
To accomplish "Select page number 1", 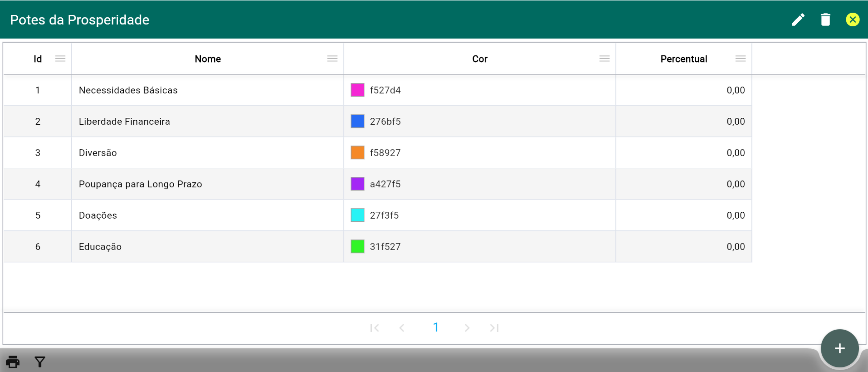I will click(x=436, y=328).
